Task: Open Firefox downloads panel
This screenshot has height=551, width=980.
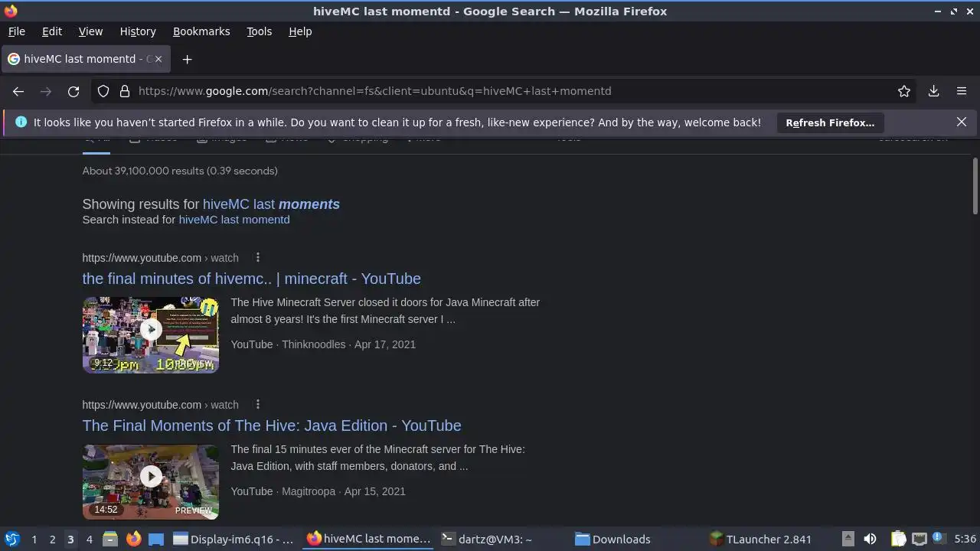Action: [x=934, y=91]
